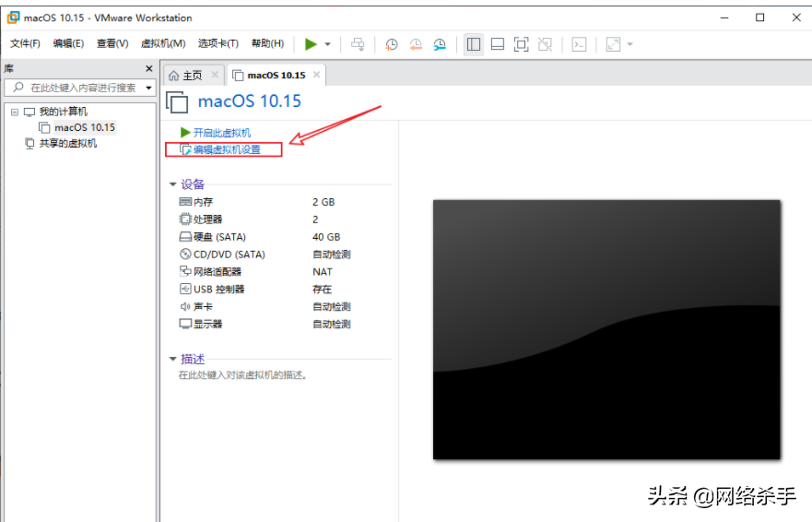The image size is (812, 522).
Task: Open the 虚拟机(M) menu
Action: 163,43
